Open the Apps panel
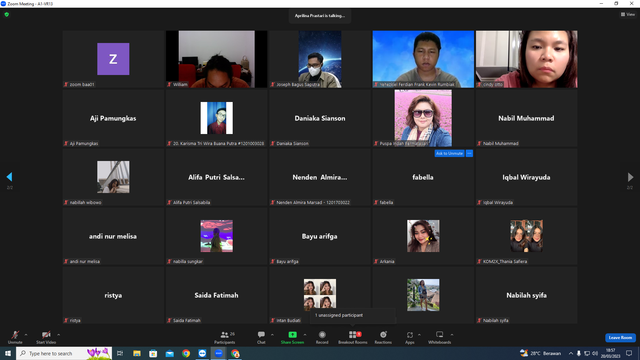The width and height of the screenshot is (640, 360). tap(410, 337)
